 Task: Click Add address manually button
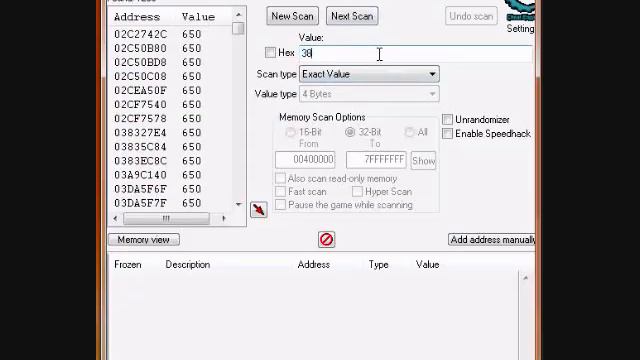coord(492,240)
